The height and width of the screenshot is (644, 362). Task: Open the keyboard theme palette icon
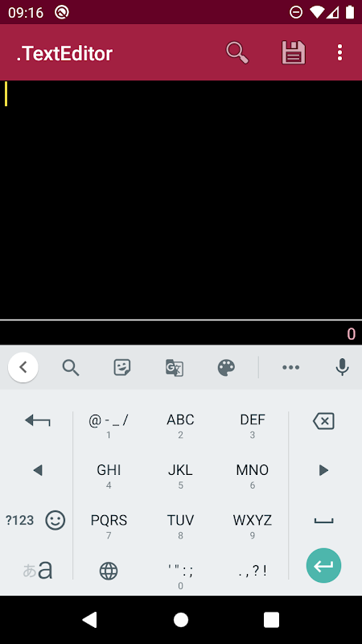[226, 368]
